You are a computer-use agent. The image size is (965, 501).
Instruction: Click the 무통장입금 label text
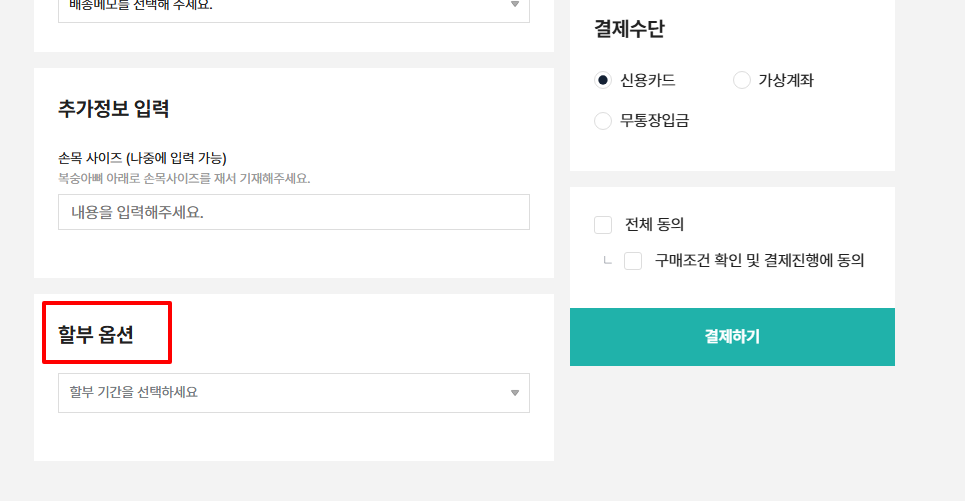(x=654, y=121)
